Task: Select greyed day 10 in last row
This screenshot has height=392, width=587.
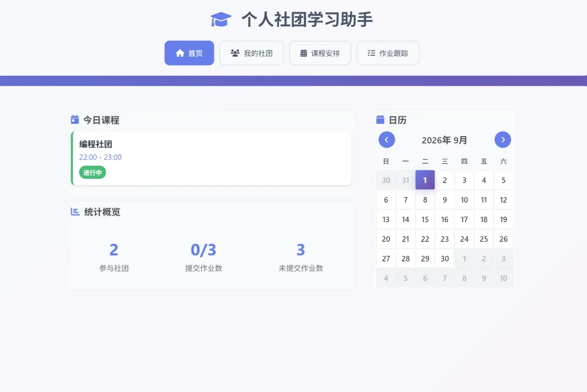Action: [503, 279]
